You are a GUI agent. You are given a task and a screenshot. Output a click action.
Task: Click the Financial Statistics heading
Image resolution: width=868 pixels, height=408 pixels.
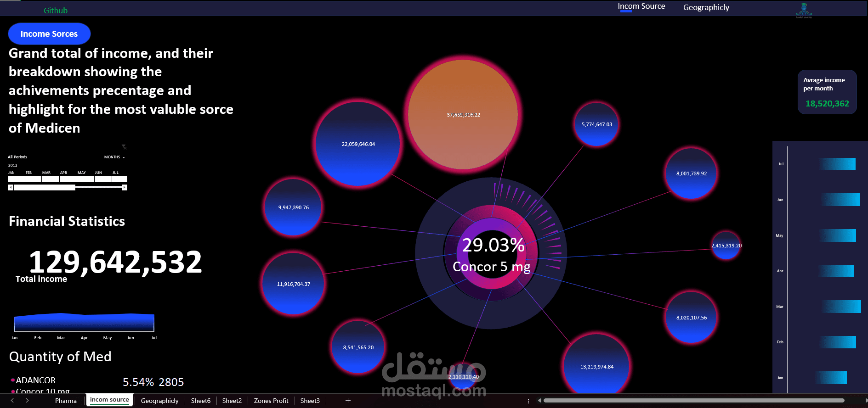click(x=67, y=221)
